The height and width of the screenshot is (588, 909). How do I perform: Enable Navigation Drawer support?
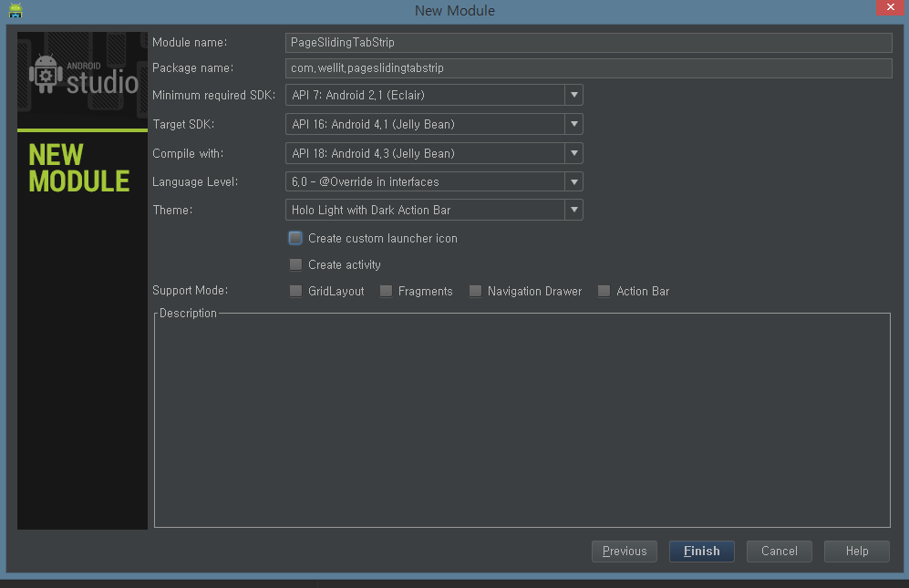(475, 291)
